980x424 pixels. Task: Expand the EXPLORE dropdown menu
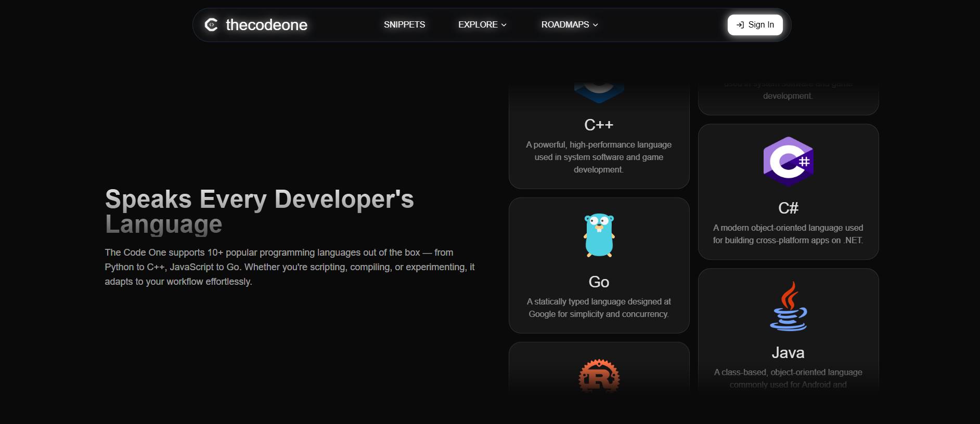tap(482, 24)
